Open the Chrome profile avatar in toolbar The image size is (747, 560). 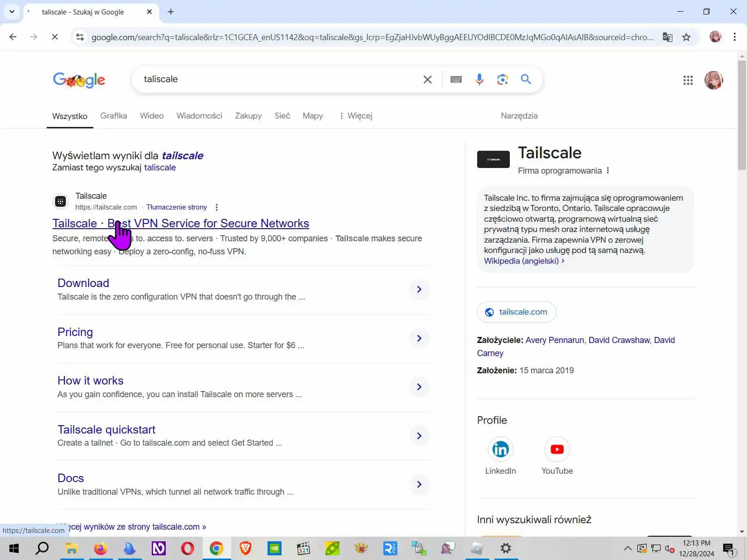715,37
